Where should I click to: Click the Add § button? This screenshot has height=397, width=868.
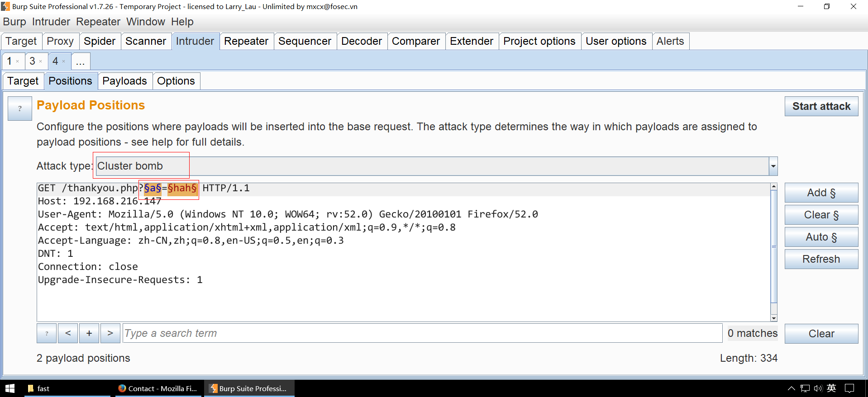pyautogui.click(x=821, y=193)
